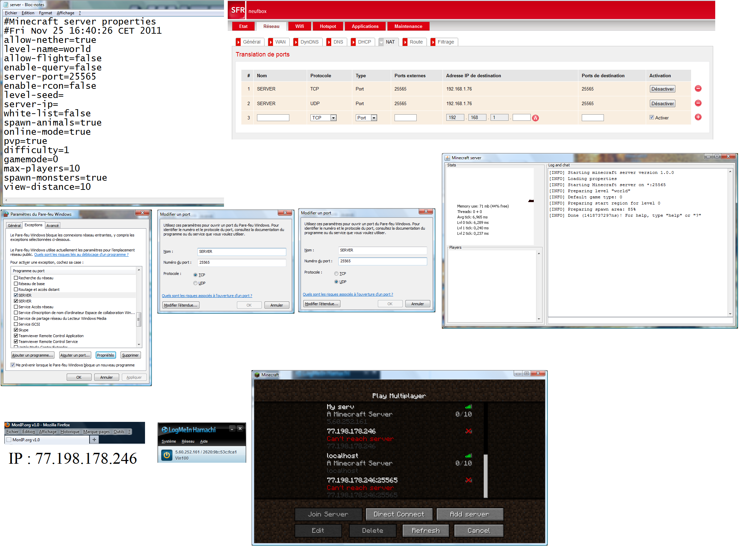
Task: Click the Firefox icon in MonIP title bar
Action: click(7, 425)
